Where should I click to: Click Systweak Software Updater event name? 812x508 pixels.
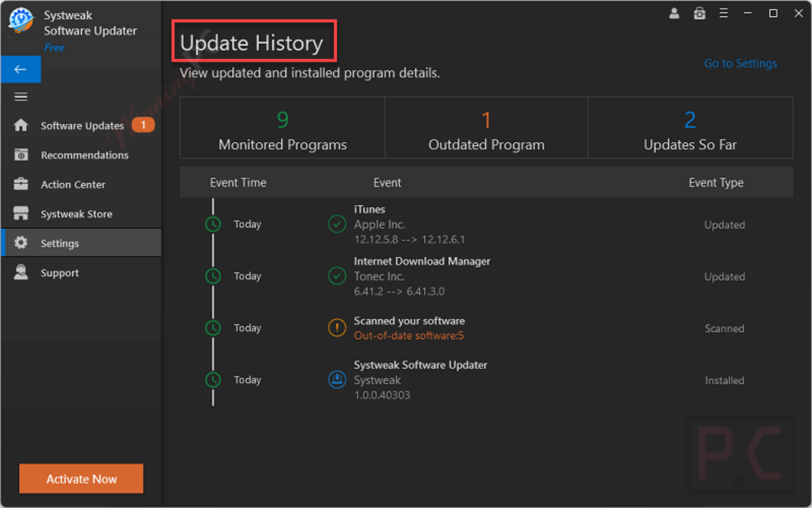click(420, 365)
